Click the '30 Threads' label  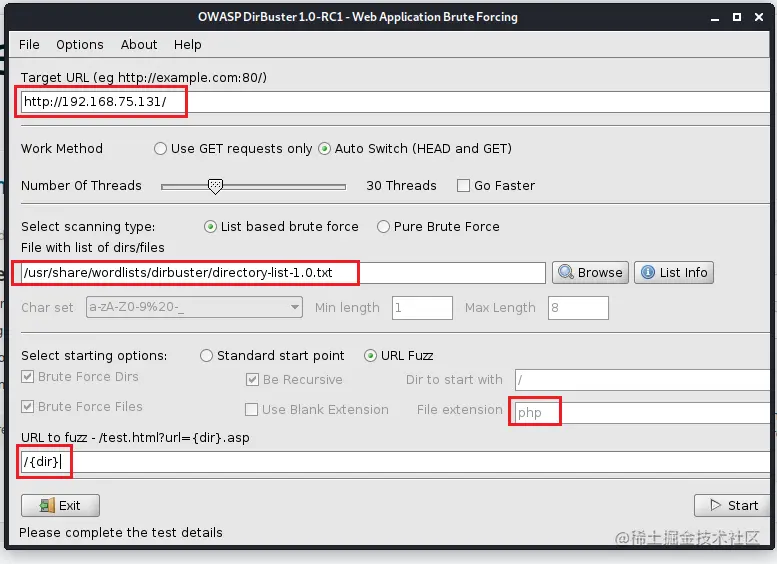tap(401, 186)
